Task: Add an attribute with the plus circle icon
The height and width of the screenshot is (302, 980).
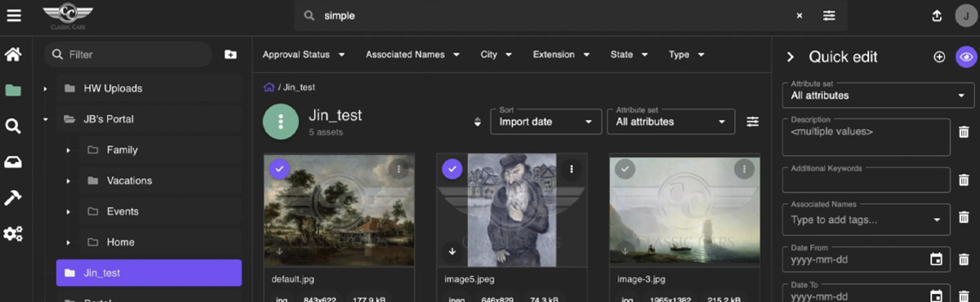Action: point(939,57)
